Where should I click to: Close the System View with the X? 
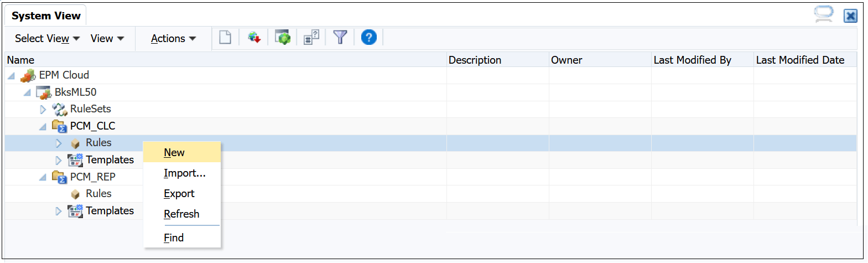[850, 16]
